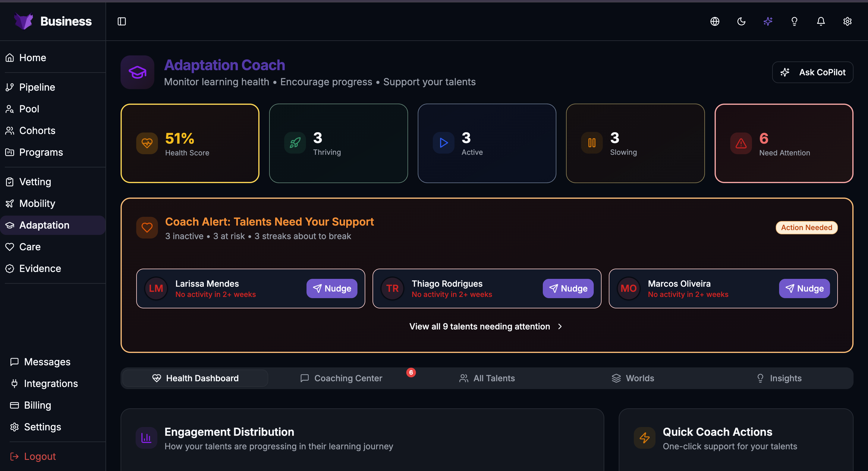
Task: Select the 51% Health Score card
Action: tap(190, 143)
